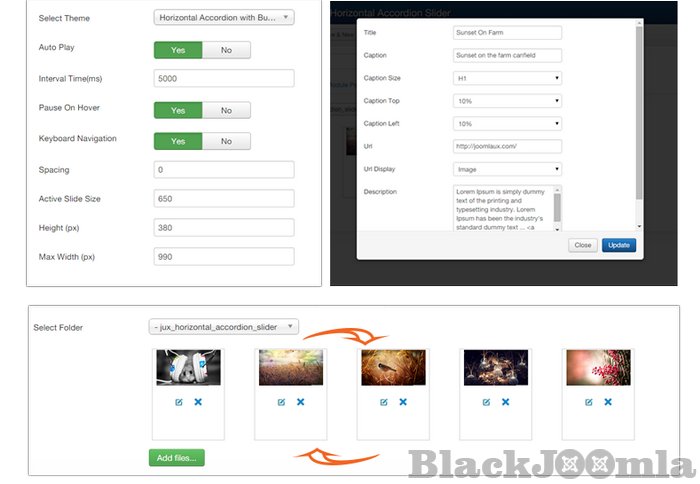Disable Pause On Hover with No
The image size is (700, 484).
click(226, 110)
